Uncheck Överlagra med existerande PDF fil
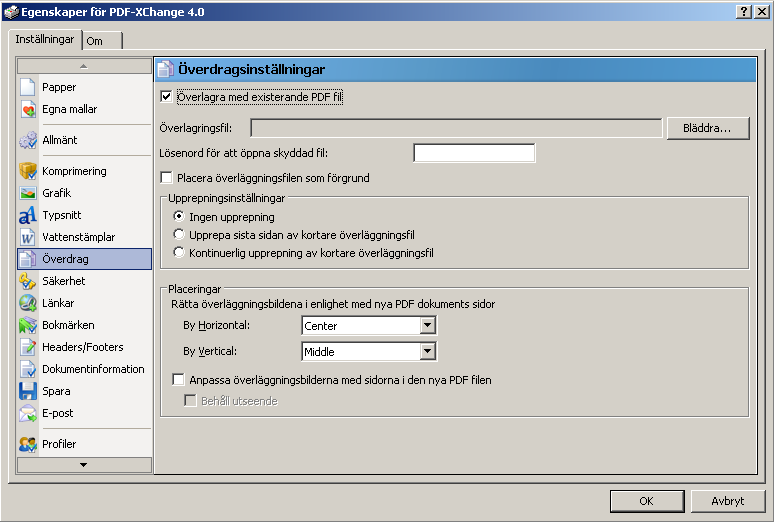The width and height of the screenshot is (774, 522). pos(166,97)
